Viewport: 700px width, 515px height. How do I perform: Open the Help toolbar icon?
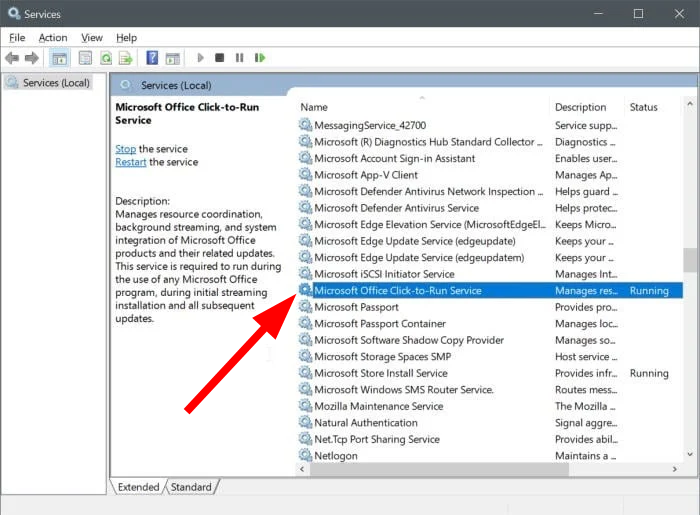(152, 58)
